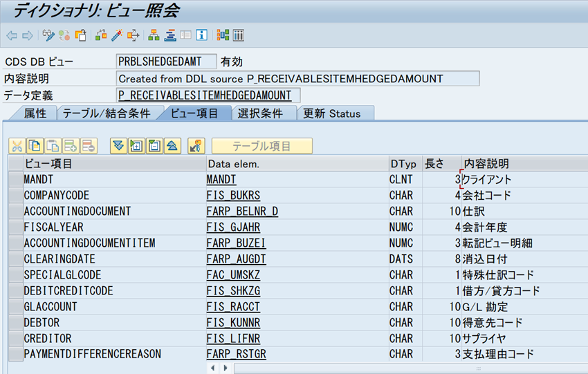Toggle the fullscreen layout icon
Image resolution: width=588 pixels, height=374 pixels.
(x=185, y=35)
